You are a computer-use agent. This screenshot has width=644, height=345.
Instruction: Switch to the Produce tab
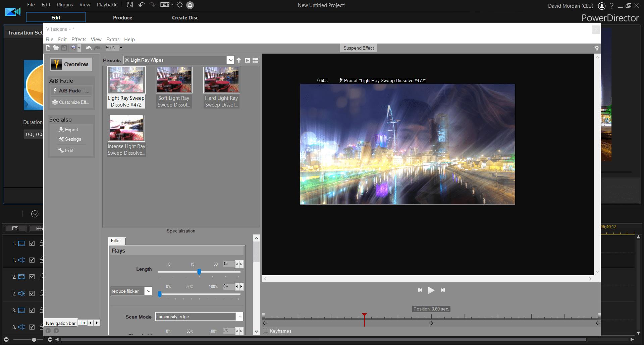point(122,17)
